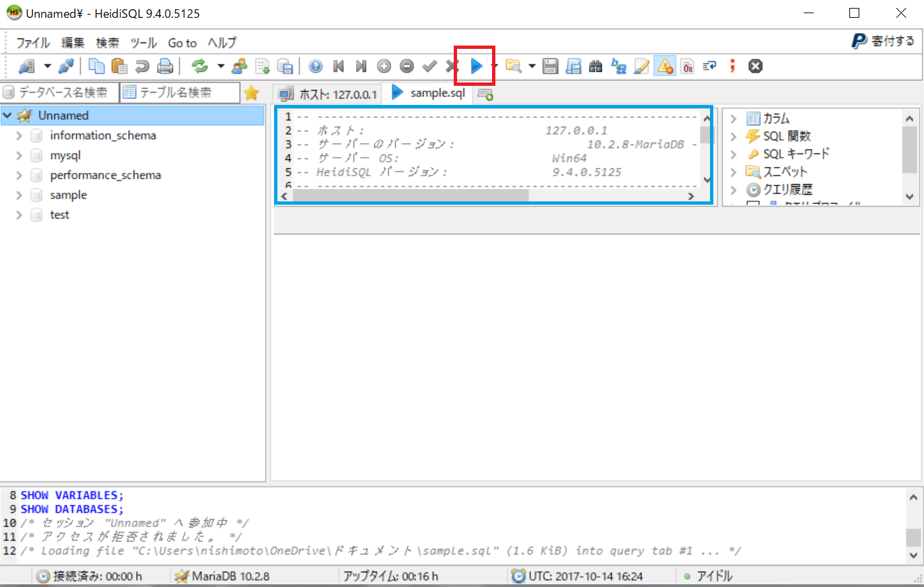Click the print icon
The height and width of the screenshot is (587, 924).
(x=165, y=66)
